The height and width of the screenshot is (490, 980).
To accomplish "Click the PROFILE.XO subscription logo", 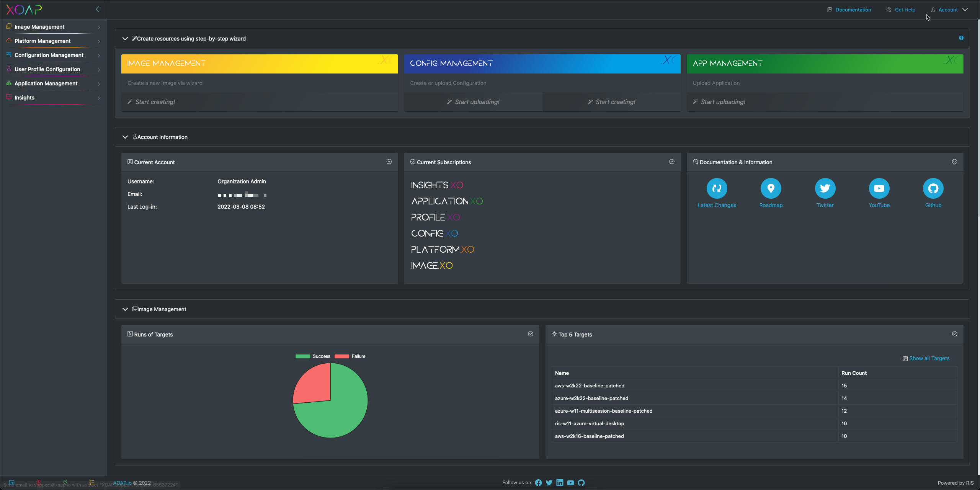I will tap(435, 217).
